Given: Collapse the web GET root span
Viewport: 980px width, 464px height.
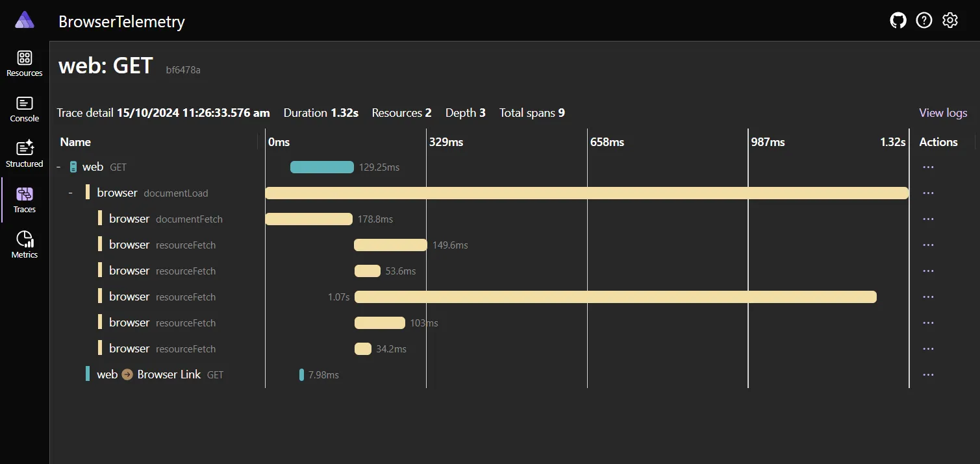Looking at the screenshot, I should point(60,167).
